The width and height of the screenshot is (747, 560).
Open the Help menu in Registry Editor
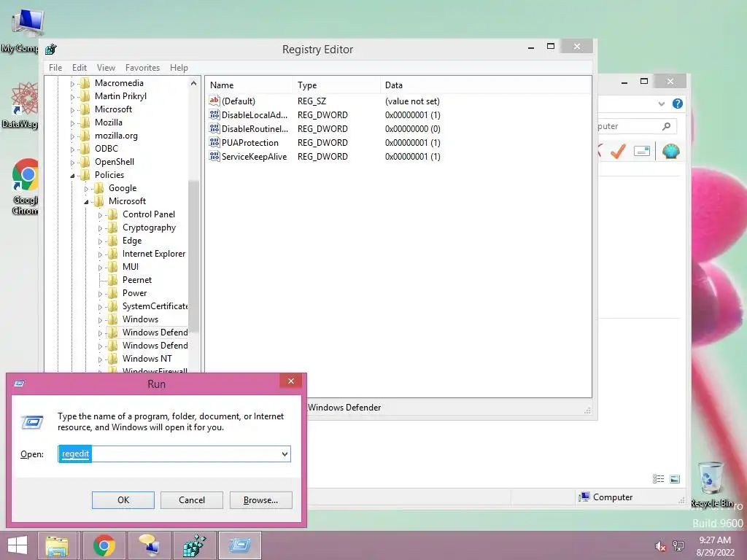[x=179, y=68]
